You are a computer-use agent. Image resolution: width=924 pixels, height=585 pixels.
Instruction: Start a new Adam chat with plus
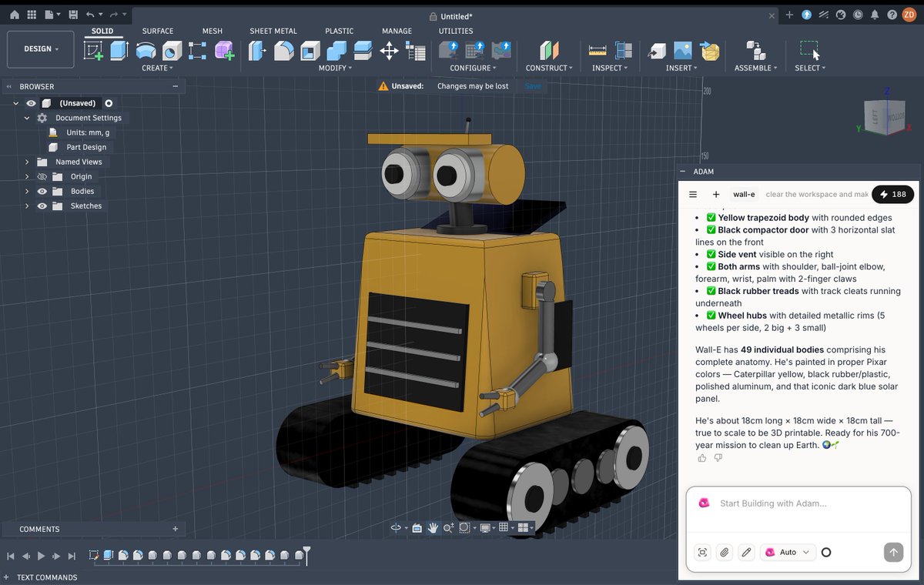point(716,195)
